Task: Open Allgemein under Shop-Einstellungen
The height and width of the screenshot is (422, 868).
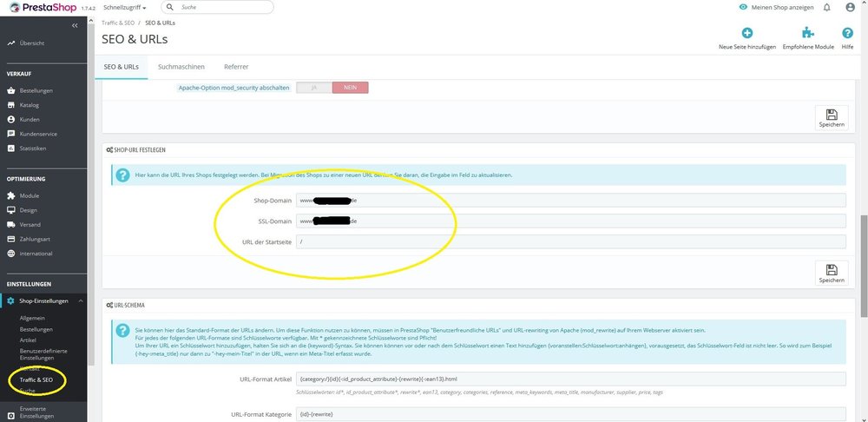Action: pos(32,318)
